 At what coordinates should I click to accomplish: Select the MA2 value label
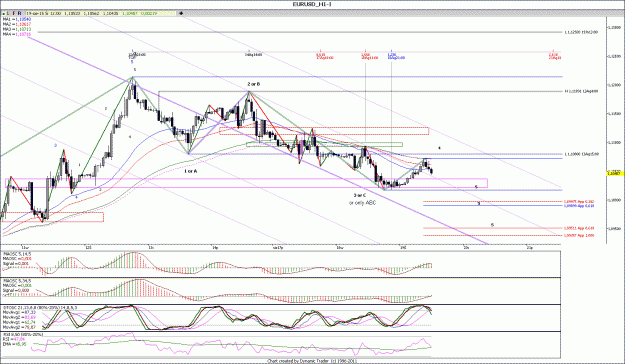click(x=16, y=24)
